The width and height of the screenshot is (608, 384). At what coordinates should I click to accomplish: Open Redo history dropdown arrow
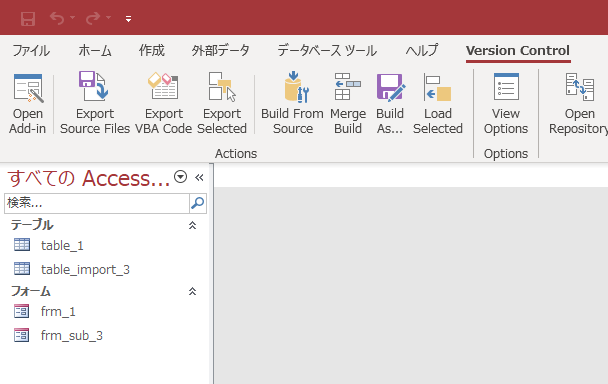109,18
